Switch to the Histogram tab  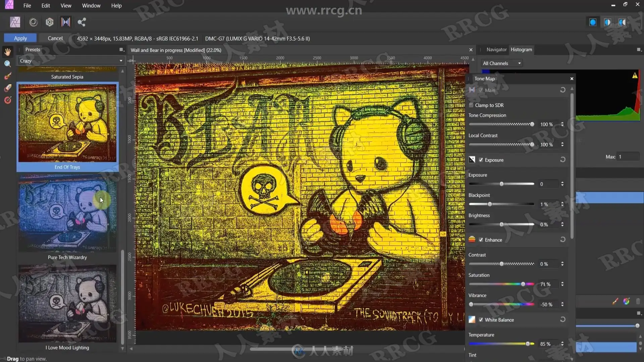pyautogui.click(x=521, y=50)
